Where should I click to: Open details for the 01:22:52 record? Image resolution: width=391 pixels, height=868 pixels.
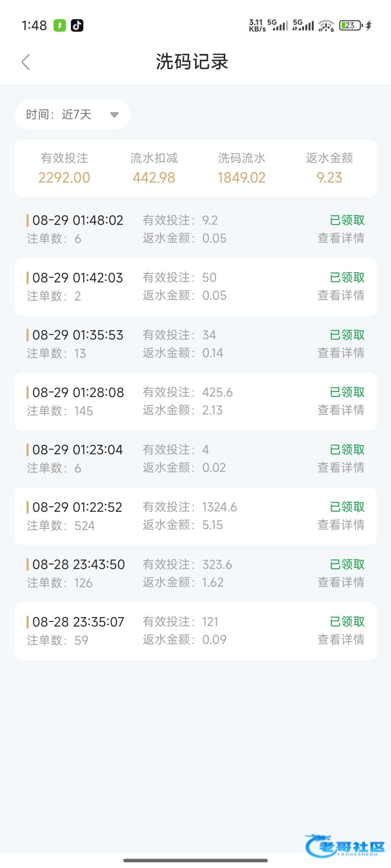[x=341, y=525]
